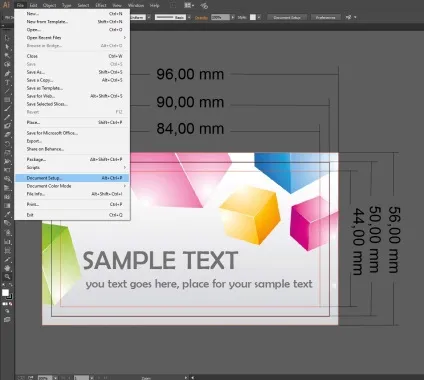Choose New from Template... menu item
The width and height of the screenshot is (424, 380).
point(72,22)
